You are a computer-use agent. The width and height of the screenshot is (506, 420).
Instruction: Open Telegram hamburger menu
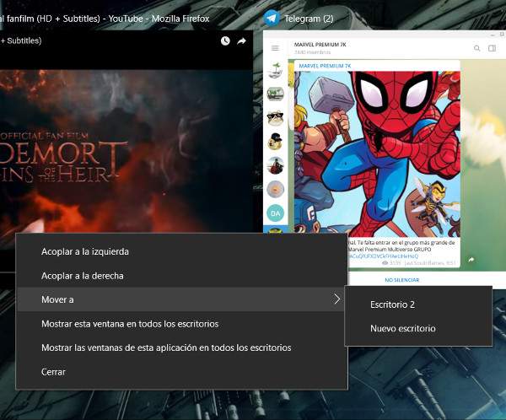(275, 48)
